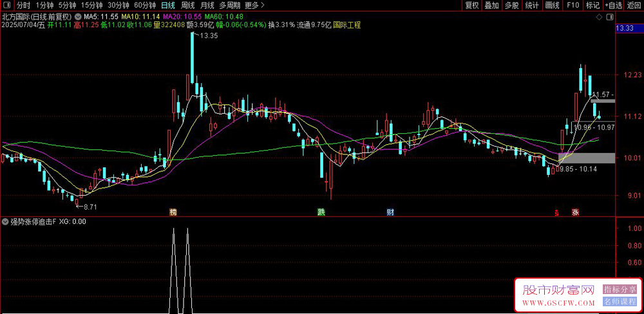Open the 多股 multi-stock view

pos(511,5)
